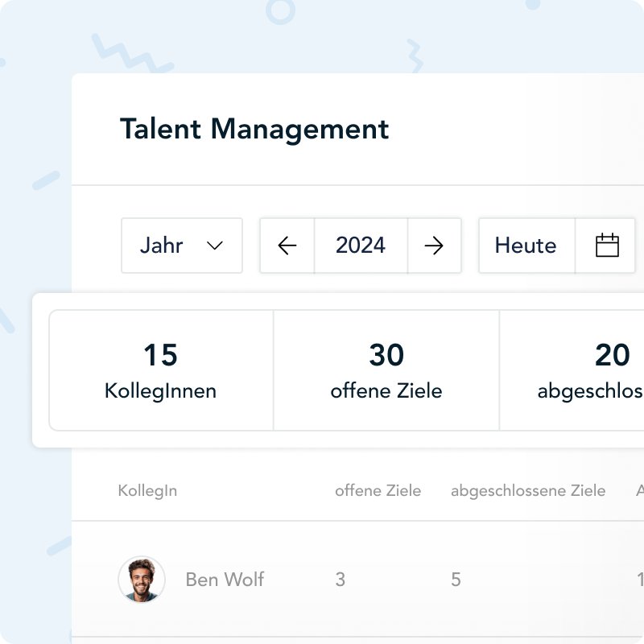This screenshot has width=644, height=644.
Task: Go to previous year with left arrow
Action: (x=287, y=246)
